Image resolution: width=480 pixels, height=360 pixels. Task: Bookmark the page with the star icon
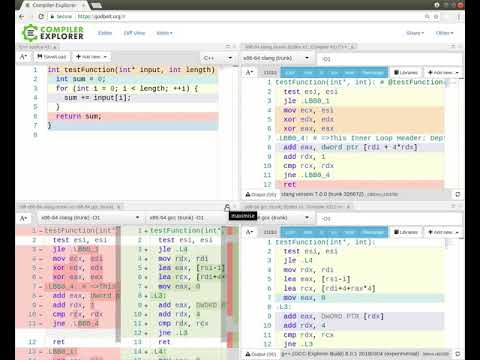point(436,16)
